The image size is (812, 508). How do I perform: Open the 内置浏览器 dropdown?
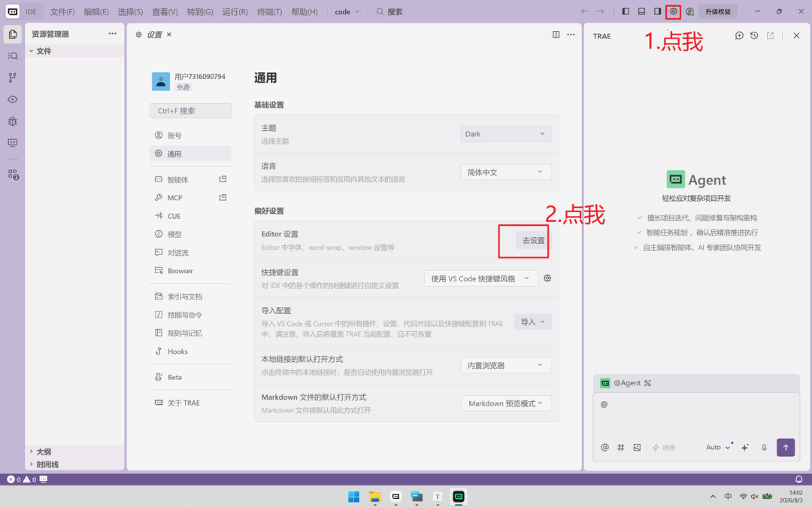pyautogui.click(x=505, y=366)
